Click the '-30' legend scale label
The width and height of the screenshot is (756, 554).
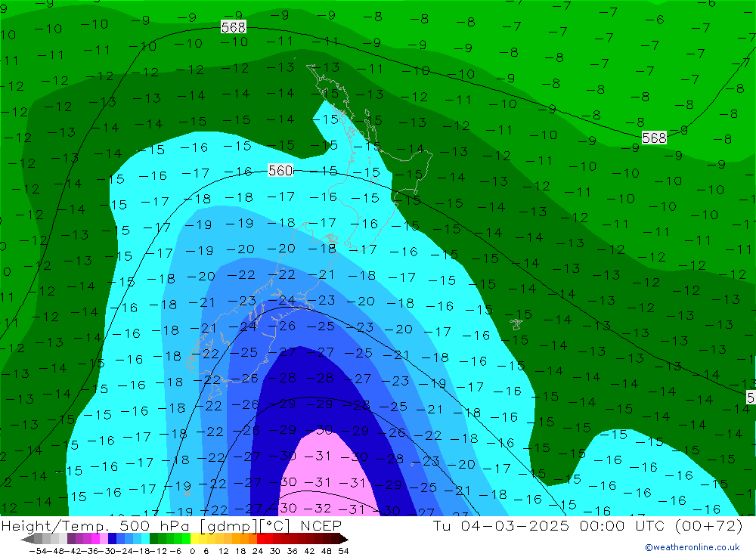pyautogui.click(x=108, y=551)
